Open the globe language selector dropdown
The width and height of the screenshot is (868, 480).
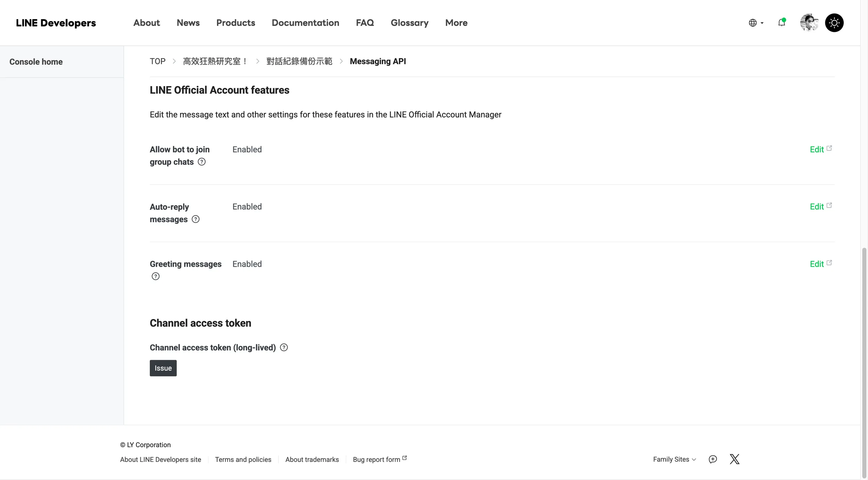(x=756, y=23)
